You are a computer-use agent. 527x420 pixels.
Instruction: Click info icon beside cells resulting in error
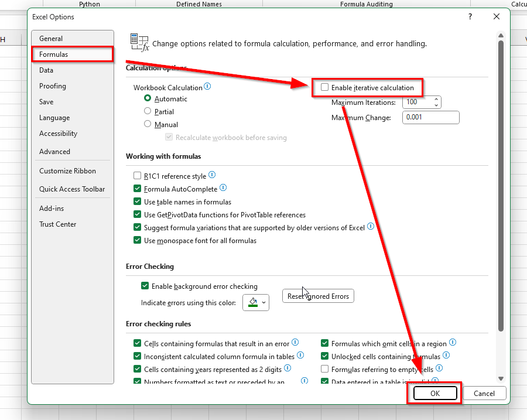tap(295, 343)
